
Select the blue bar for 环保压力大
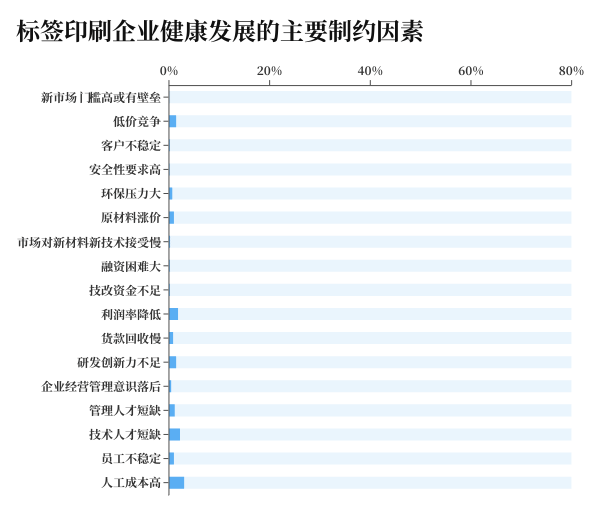tap(171, 194)
